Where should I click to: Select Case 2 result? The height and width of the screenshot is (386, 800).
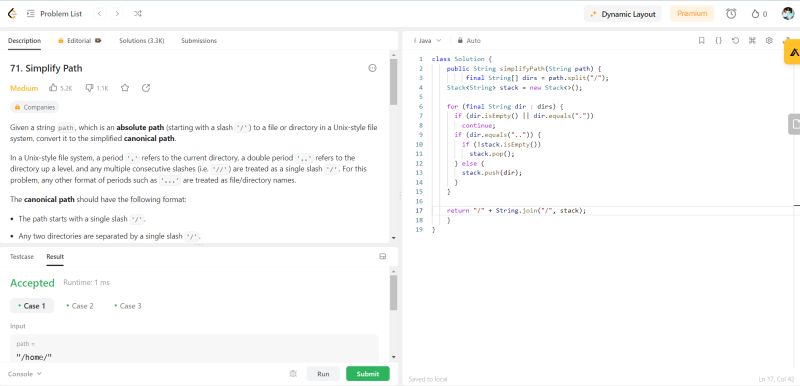click(x=80, y=306)
